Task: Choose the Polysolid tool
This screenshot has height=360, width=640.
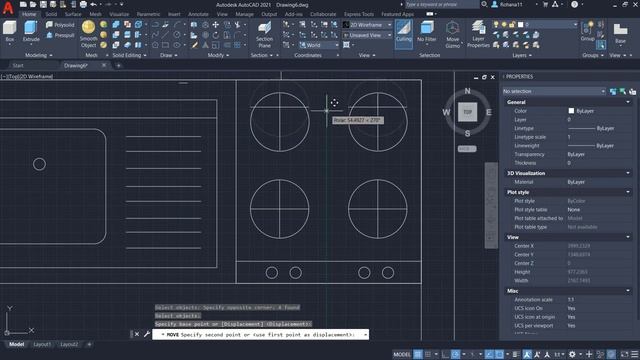Action: click(60, 25)
